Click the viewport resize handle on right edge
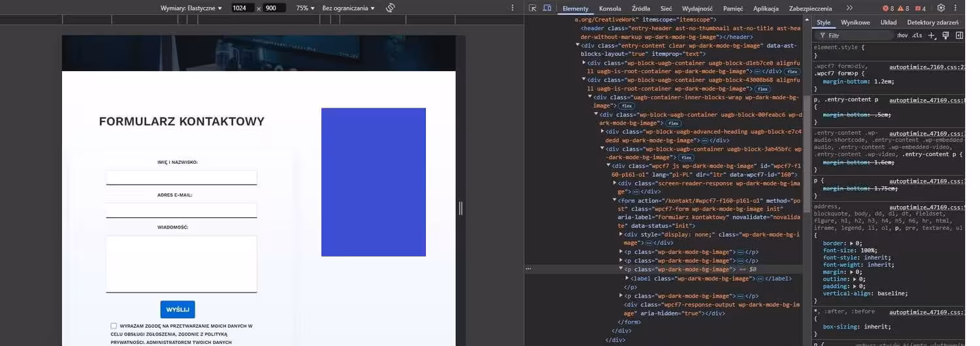The image size is (980, 346). pos(461,208)
